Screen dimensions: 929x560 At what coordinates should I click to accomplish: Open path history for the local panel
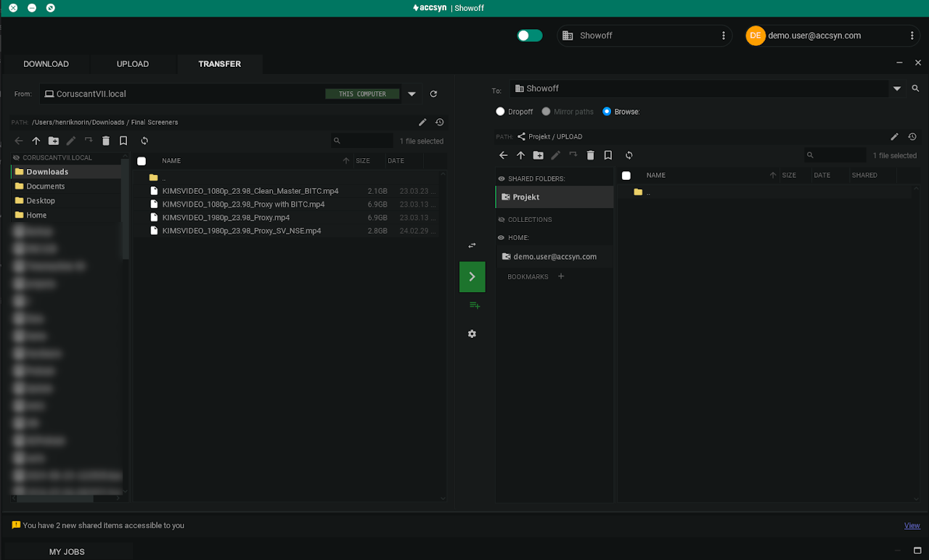[439, 123]
